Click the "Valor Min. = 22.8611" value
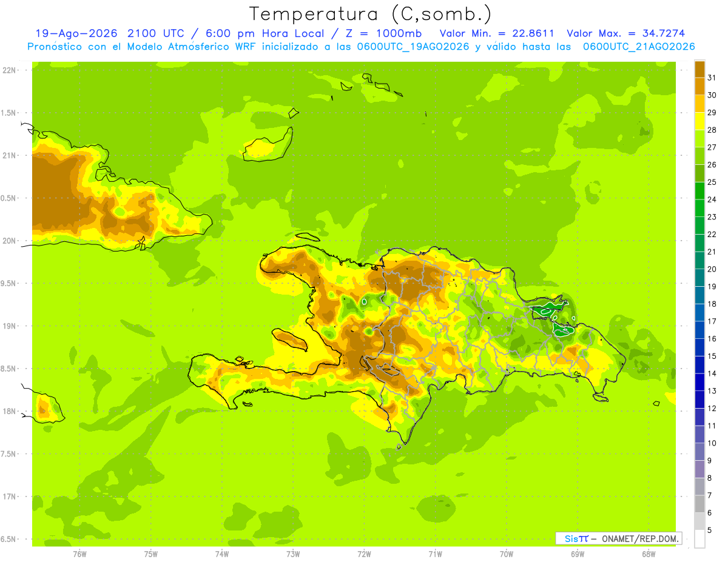The height and width of the screenshot is (562, 728). pos(497,33)
